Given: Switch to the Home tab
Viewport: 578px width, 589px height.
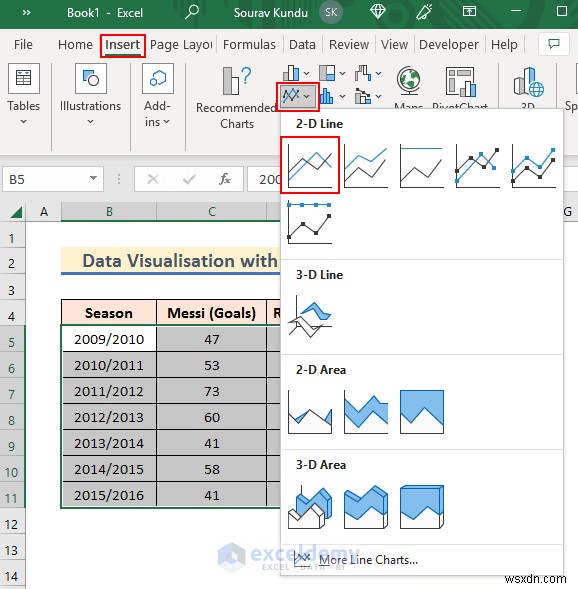Looking at the screenshot, I should pyautogui.click(x=75, y=45).
